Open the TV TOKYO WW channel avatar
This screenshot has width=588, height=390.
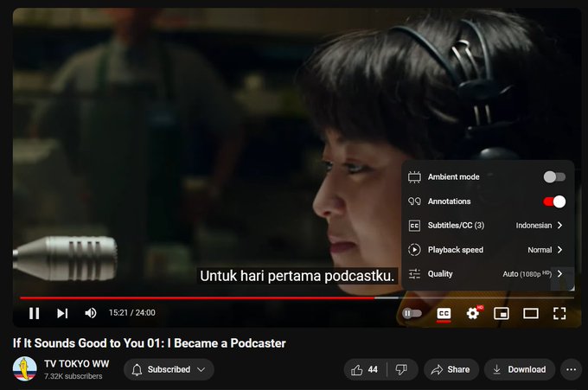25,369
